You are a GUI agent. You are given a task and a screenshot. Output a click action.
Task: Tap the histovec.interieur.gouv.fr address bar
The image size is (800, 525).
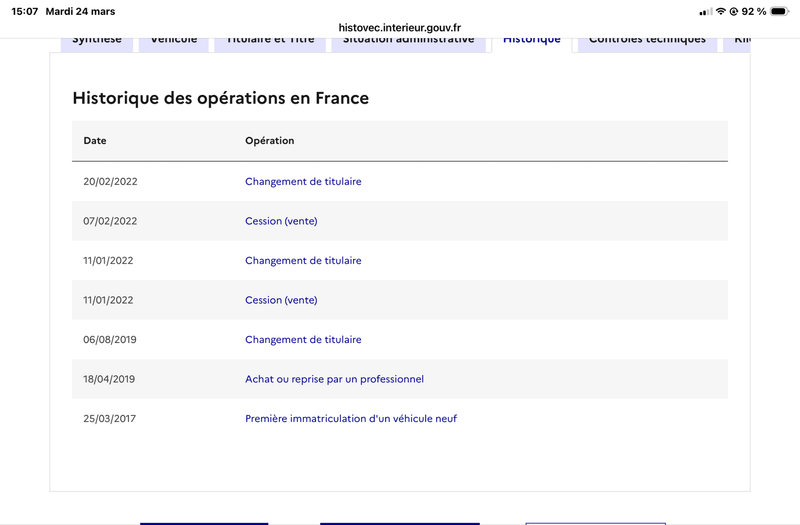coord(399,28)
